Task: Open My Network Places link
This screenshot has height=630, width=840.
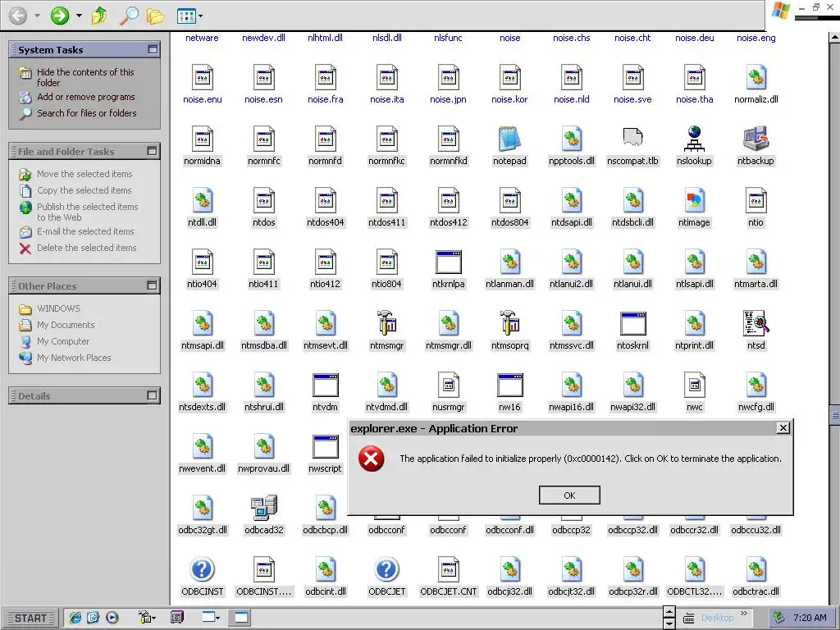Action: (x=73, y=358)
